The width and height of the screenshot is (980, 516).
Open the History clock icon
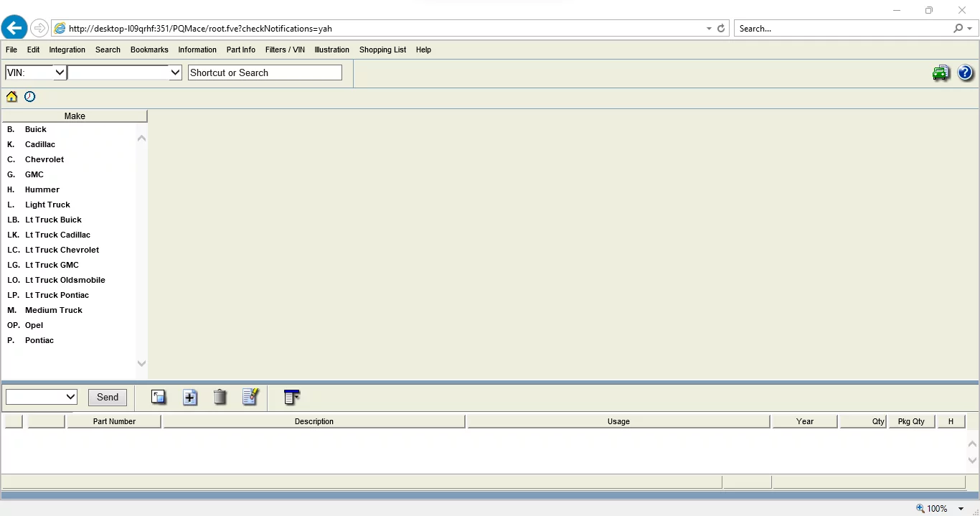pos(29,97)
